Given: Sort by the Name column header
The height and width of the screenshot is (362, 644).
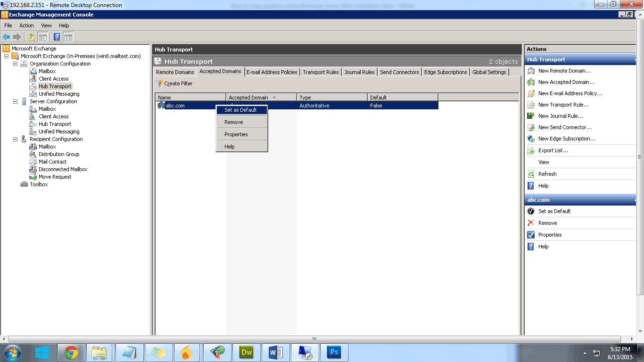Looking at the screenshot, I should (x=191, y=98).
